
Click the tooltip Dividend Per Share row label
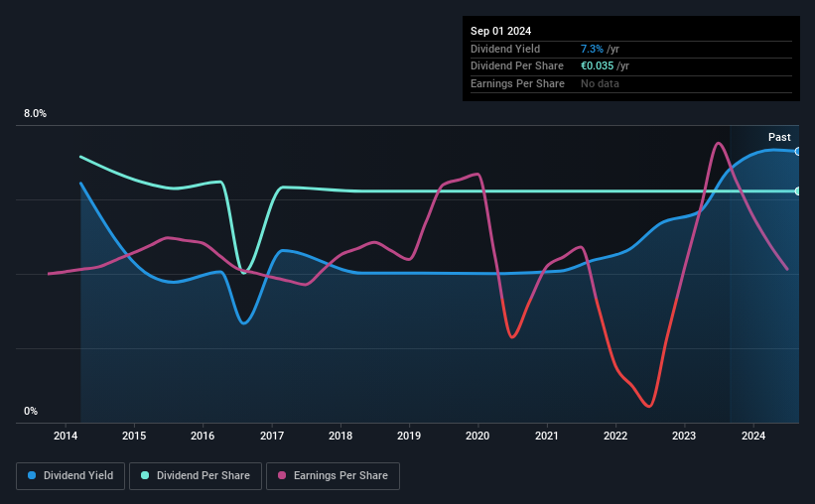coord(516,66)
